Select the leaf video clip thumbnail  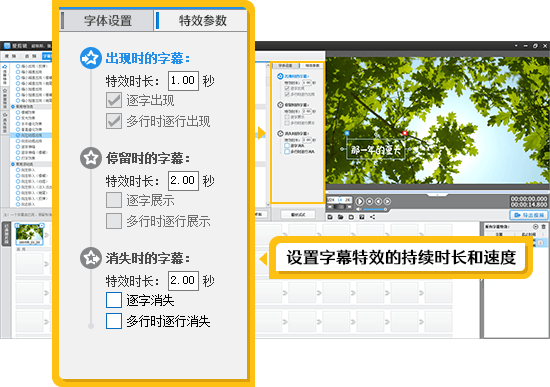29,234
